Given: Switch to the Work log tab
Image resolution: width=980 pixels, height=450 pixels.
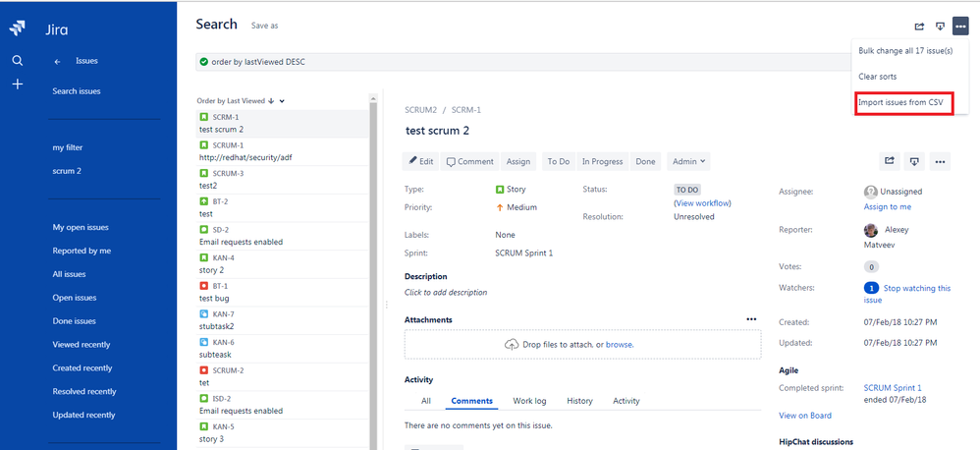Looking at the screenshot, I should click(x=529, y=401).
